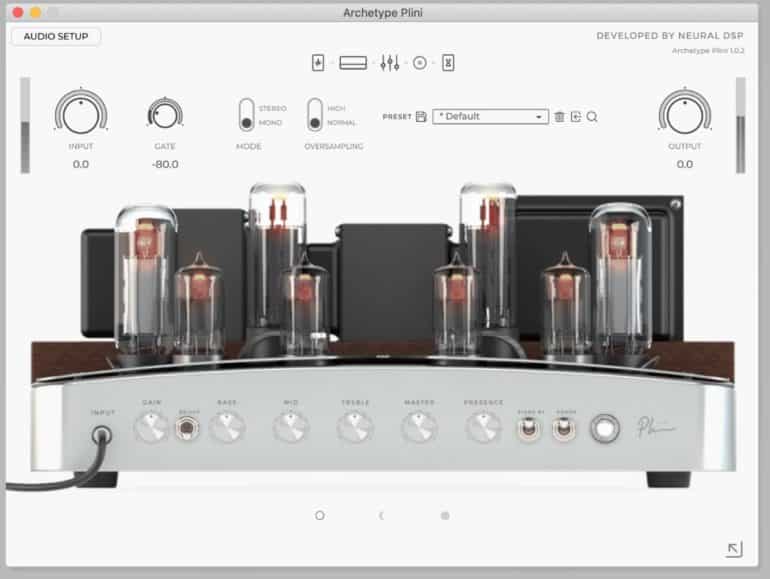This screenshot has width=770, height=579.
Task: Open the time effects hourglass icon
Action: pos(449,63)
